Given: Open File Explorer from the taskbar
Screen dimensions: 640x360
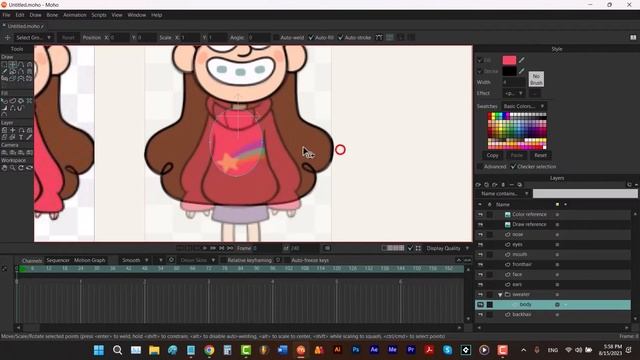Looking at the screenshot, I should (x=154, y=350).
